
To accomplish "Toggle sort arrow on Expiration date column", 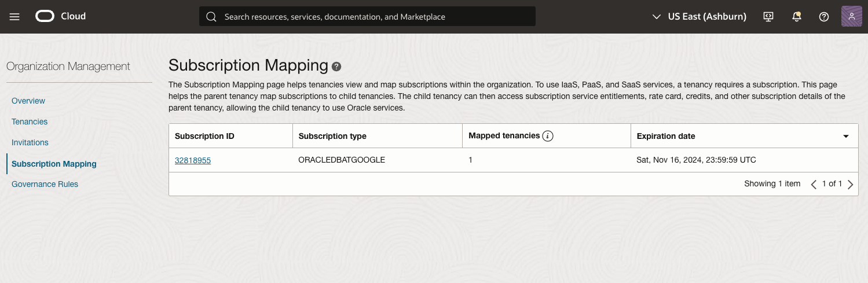I will [845, 137].
